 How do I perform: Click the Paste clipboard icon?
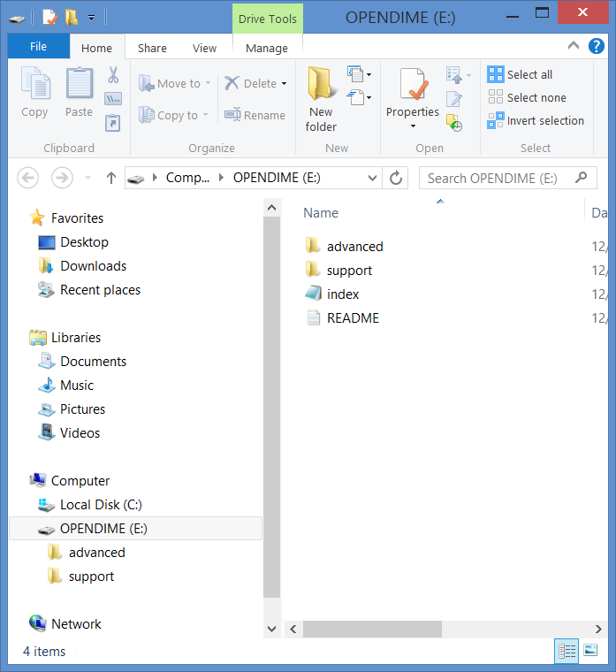click(x=80, y=83)
